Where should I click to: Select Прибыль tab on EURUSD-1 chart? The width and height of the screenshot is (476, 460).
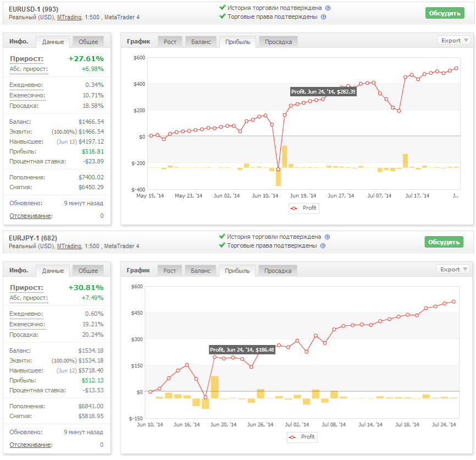coord(237,42)
